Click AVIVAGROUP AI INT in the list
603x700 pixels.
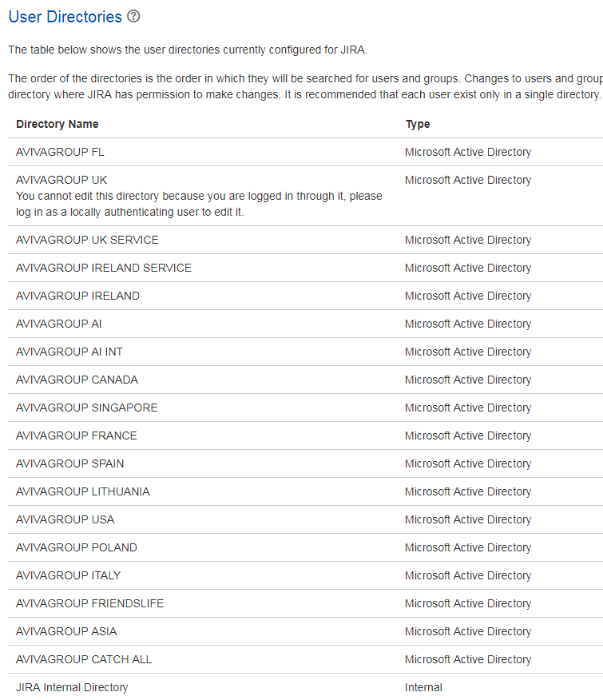coord(70,352)
